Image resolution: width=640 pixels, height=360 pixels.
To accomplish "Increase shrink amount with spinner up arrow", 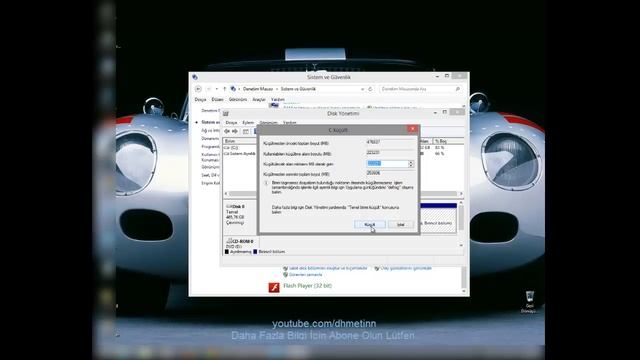I will coord(411,162).
